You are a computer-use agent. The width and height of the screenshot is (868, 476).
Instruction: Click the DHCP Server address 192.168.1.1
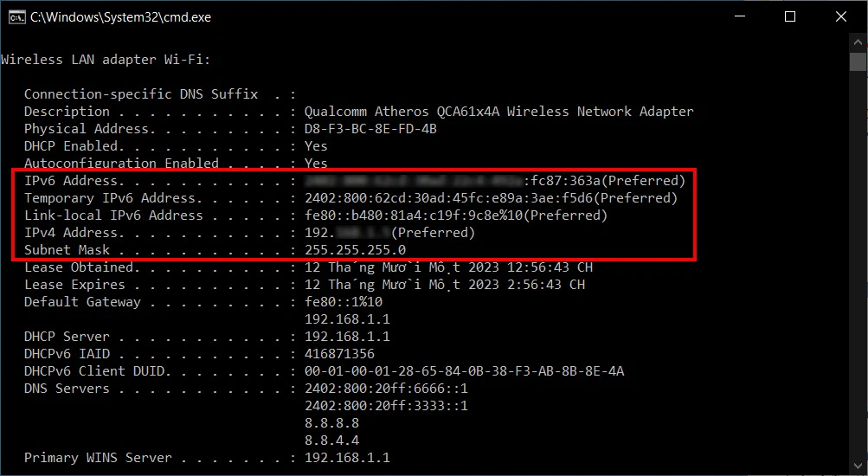pyautogui.click(x=347, y=337)
